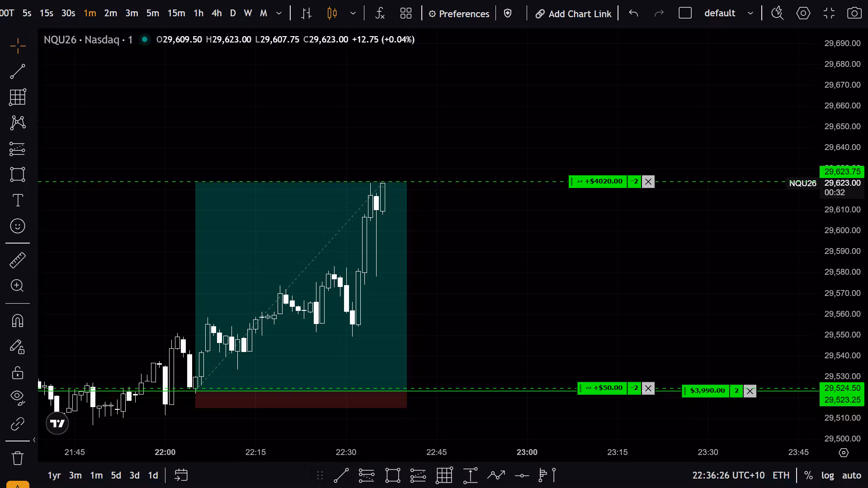
Task: Select the trend line drawing tool
Action: (x=18, y=71)
